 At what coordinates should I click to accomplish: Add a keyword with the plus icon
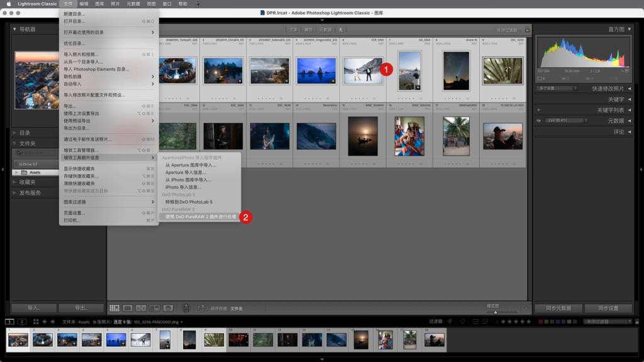(538, 110)
